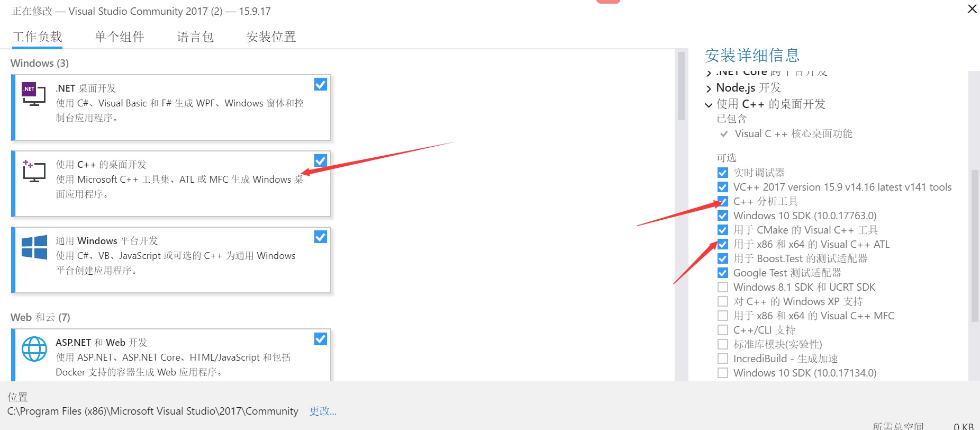Check Windows 8.1 SDK and UCRT SDK
Image resolution: width=980 pixels, height=430 pixels.
[723, 287]
